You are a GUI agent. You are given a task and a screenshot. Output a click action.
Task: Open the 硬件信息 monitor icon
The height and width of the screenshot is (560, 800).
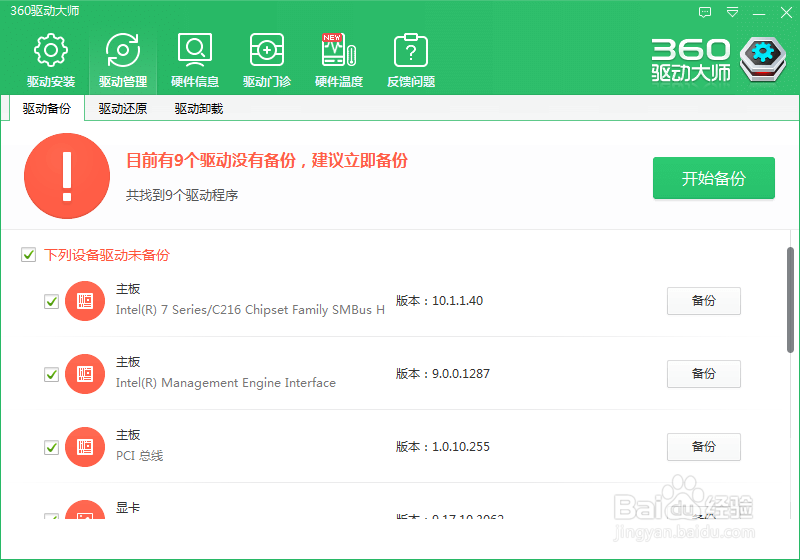[x=194, y=50]
